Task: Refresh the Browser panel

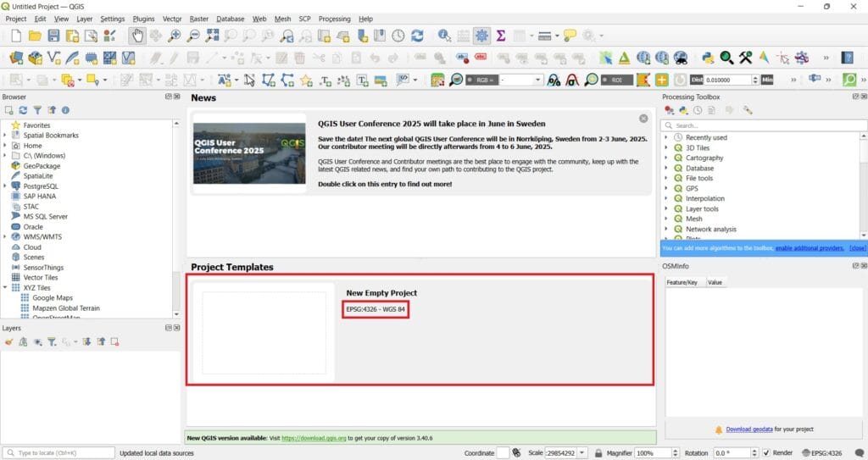Action: [23, 110]
